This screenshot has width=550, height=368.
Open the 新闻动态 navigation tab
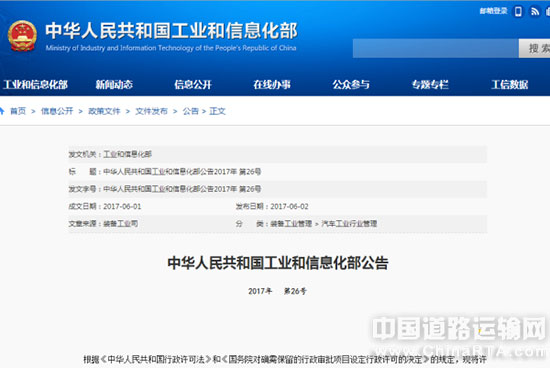[x=114, y=85]
